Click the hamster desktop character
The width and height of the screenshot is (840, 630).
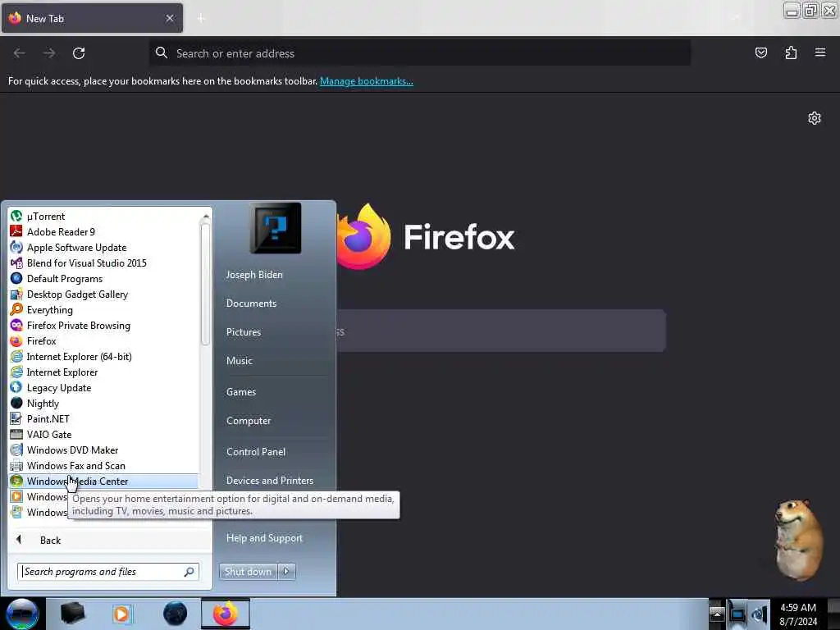(799, 540)
